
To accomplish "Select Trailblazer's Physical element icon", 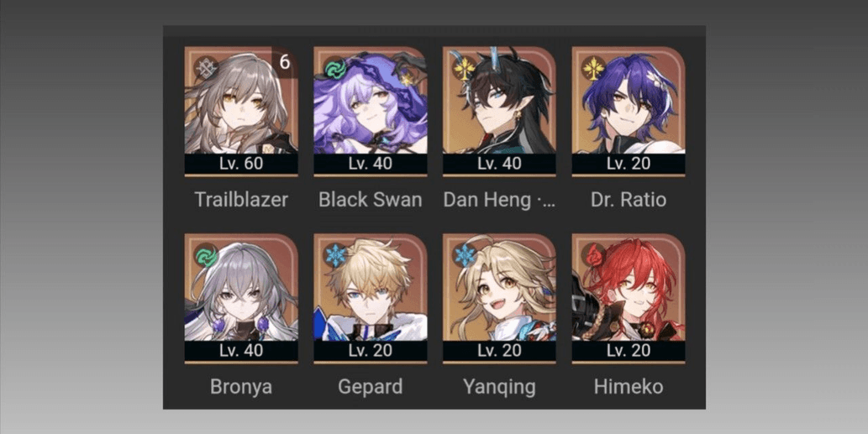I will pyautogui.click(x=205, y=69).
